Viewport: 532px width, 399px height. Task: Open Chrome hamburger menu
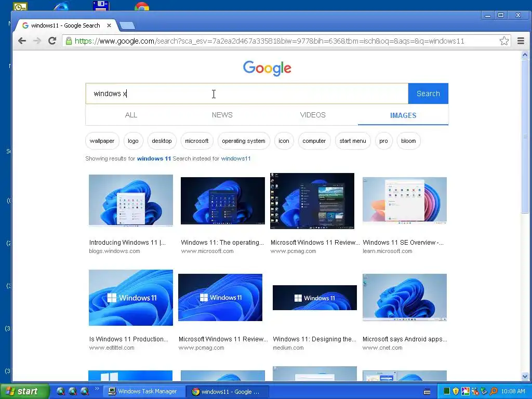click(x=521, y=41)
